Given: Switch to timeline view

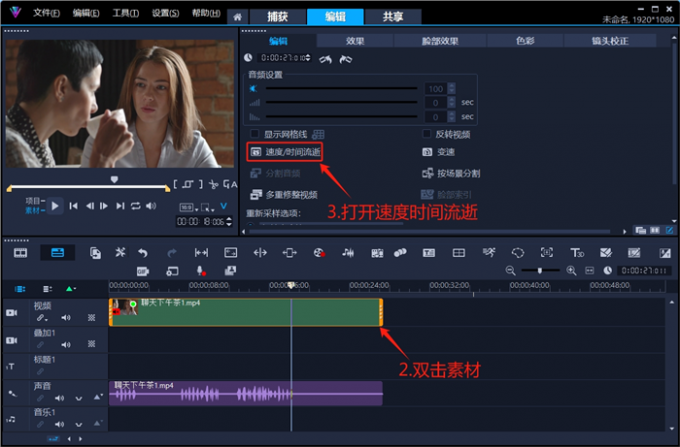Looking at the screenshot, I should click(57, 253).
